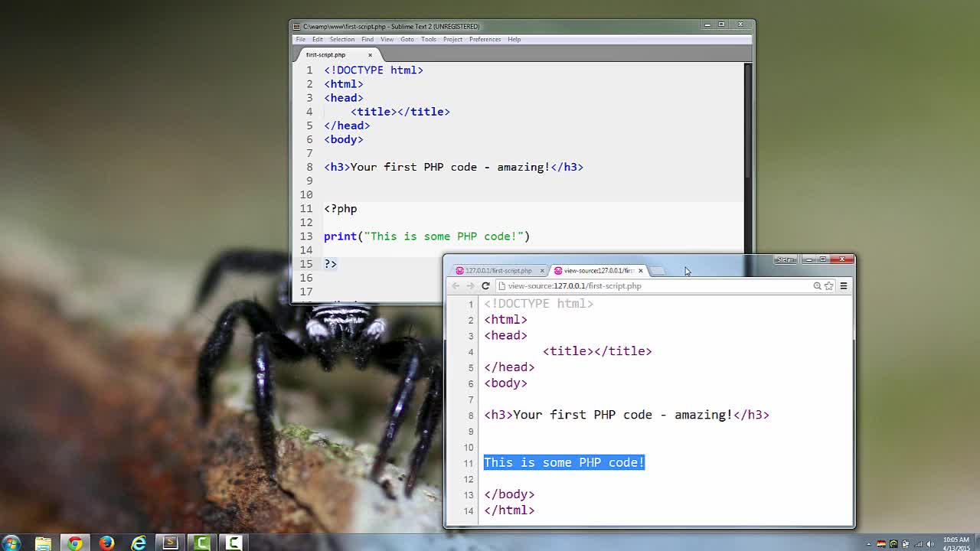Viewport: 980px width, 551px height.
Task: Select the view-source:127.0.0.1 browser tab
Action: [597, 270]
